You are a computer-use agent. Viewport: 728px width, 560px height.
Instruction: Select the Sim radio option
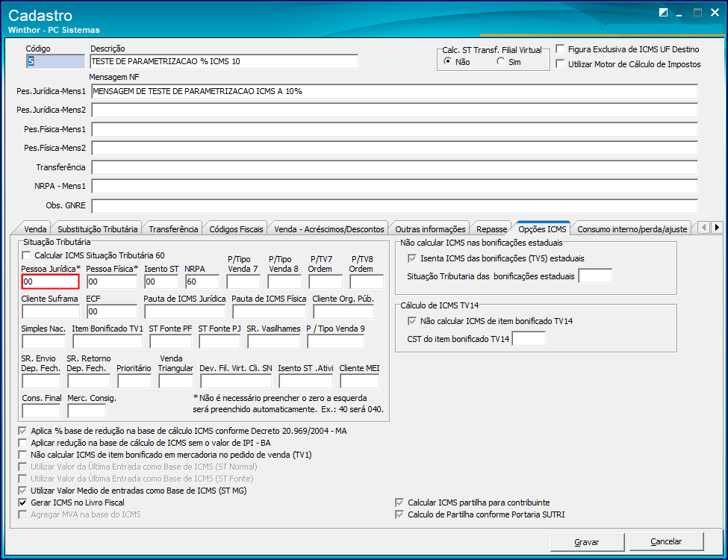click(x=500, y=61)
